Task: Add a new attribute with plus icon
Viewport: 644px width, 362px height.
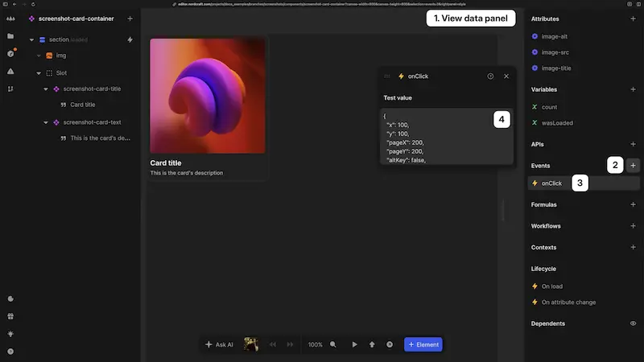Action: click(633, 19)
